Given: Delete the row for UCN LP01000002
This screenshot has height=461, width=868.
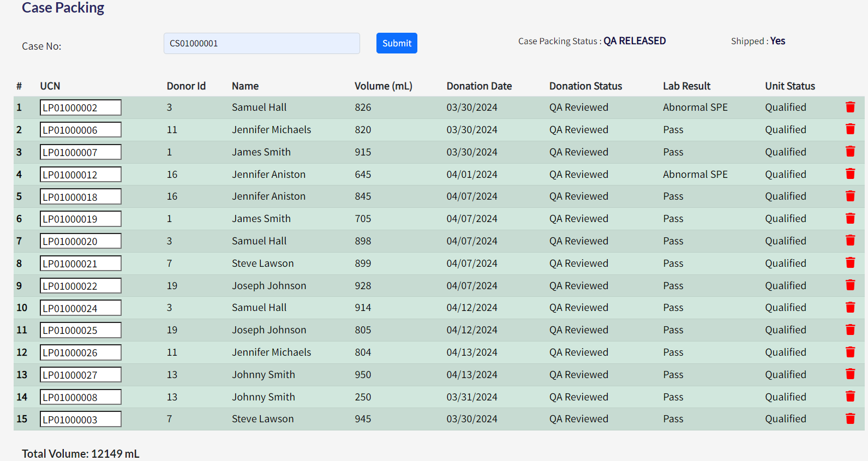Looking at the screenshot, I should pyautogui.click(x=850, y=107).
